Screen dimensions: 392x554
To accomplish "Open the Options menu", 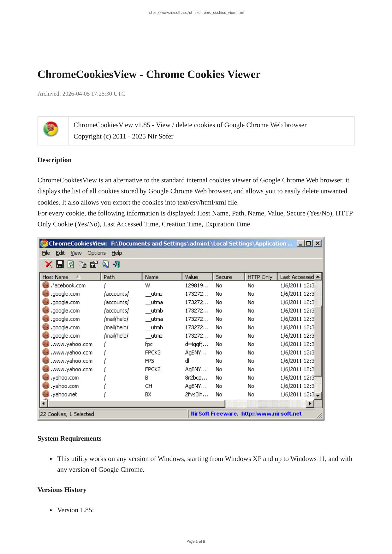I will (x=96, y=253).
